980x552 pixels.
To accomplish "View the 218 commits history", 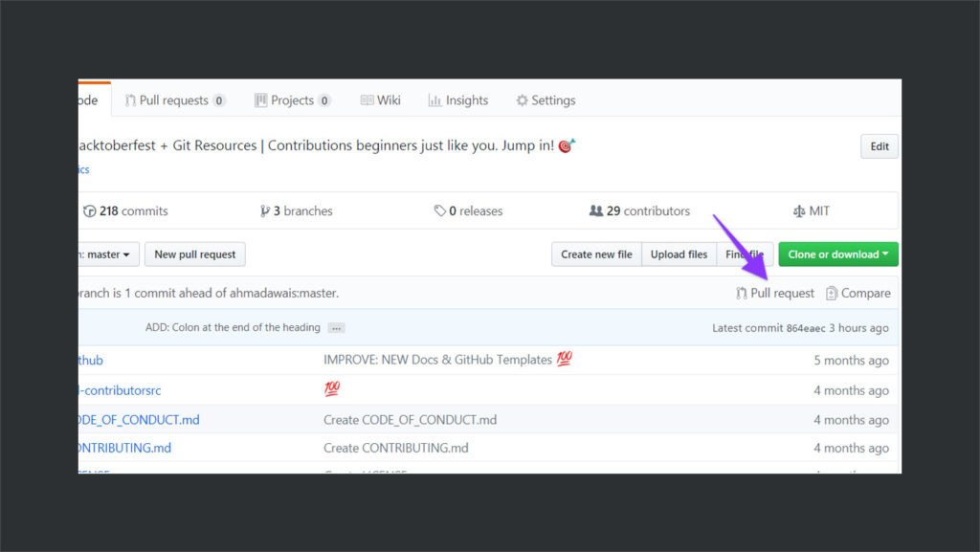I will coord(125,211).
